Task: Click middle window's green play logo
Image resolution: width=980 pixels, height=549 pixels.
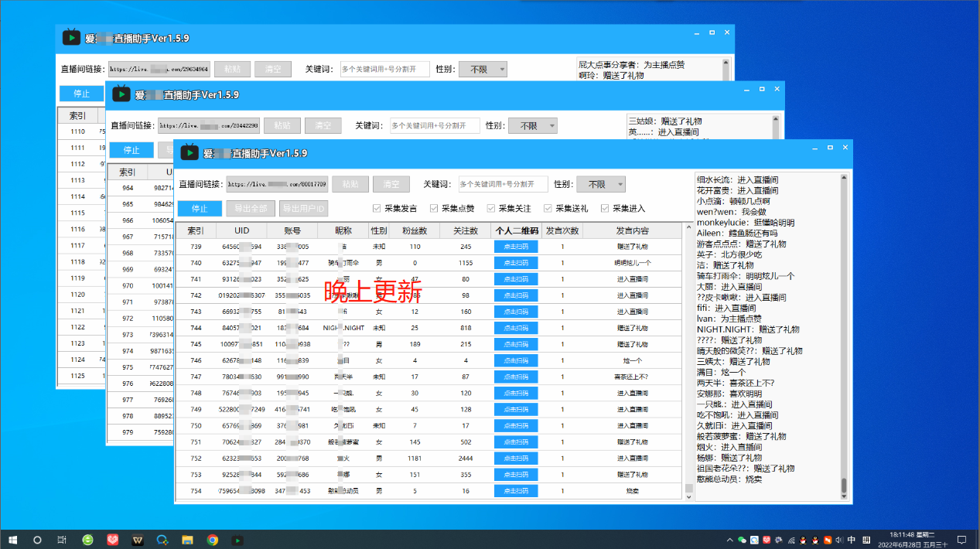Action: (x=121, y=94)
